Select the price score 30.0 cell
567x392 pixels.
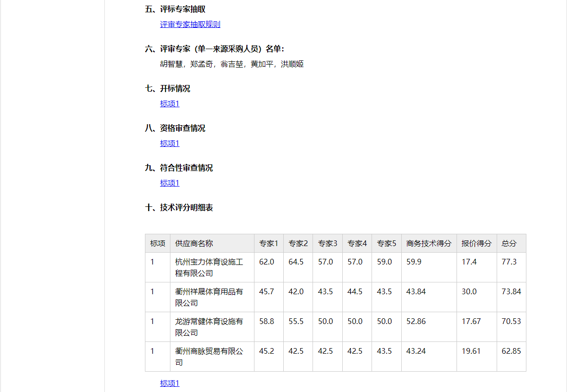tap(469, 292)
